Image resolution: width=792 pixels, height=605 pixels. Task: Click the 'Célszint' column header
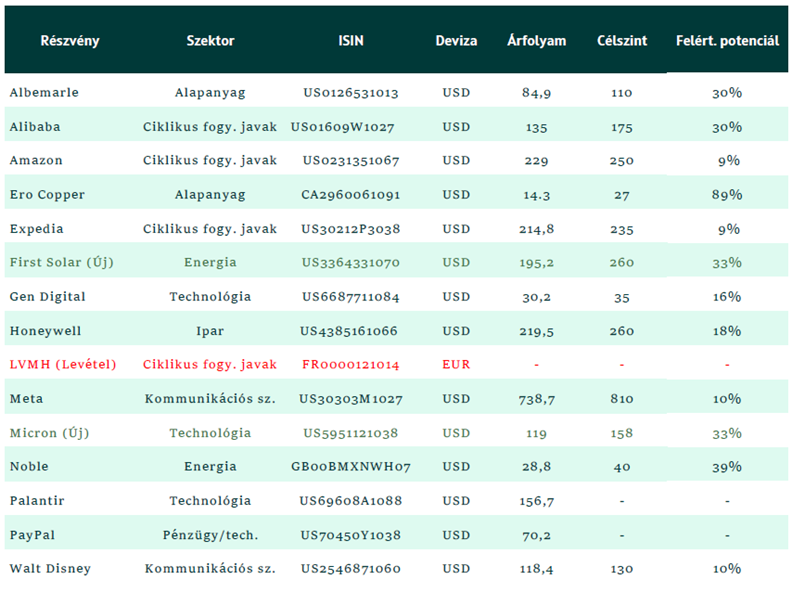click(x=622, y=41)
